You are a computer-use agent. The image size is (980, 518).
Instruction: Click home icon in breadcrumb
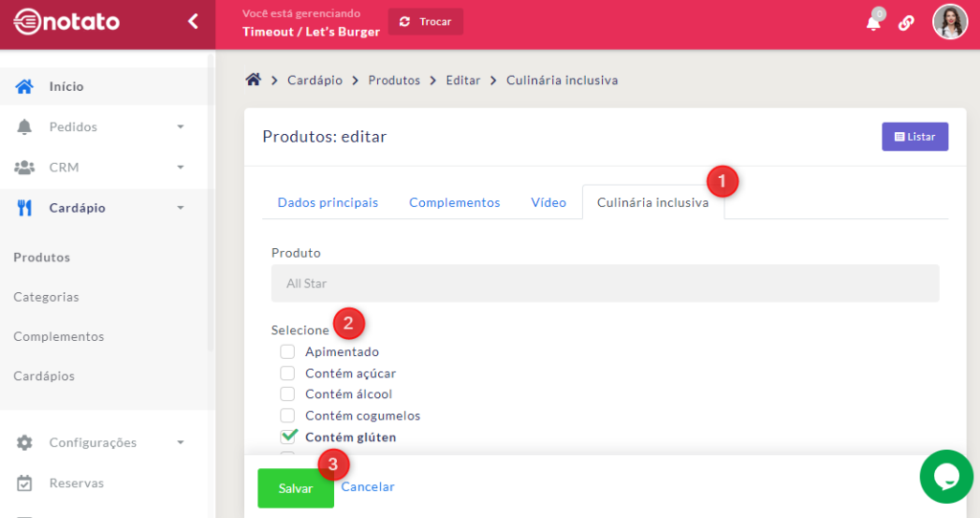click(x=254, y=79)
